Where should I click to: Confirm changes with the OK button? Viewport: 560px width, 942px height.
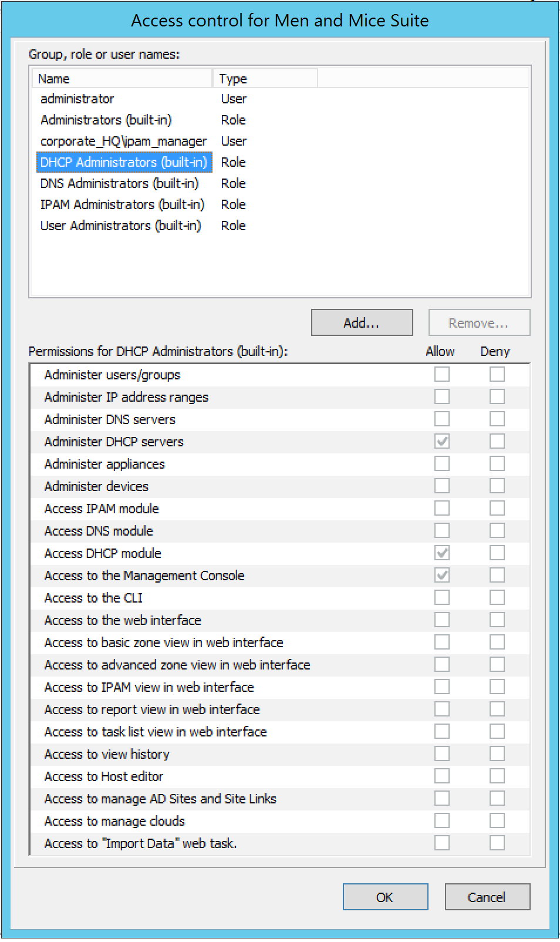pos(385,897)
